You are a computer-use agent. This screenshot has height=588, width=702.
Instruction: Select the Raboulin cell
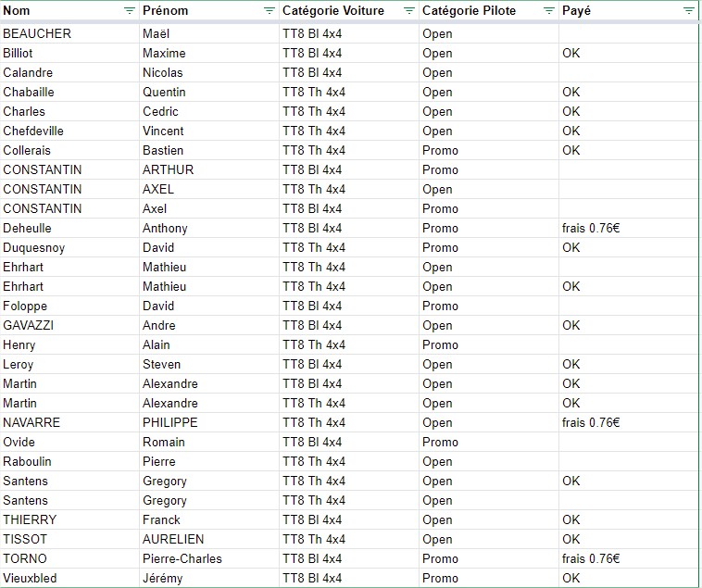[69, 462]
